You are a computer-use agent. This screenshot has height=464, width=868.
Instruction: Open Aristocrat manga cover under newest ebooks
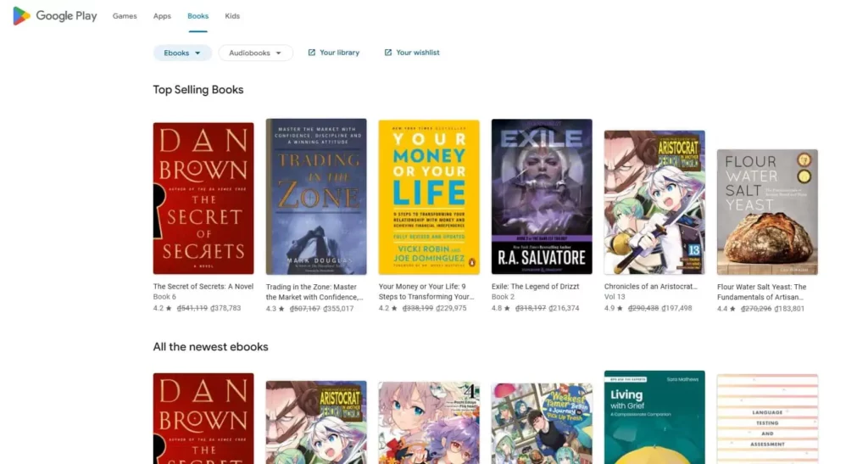pos(316,422)
